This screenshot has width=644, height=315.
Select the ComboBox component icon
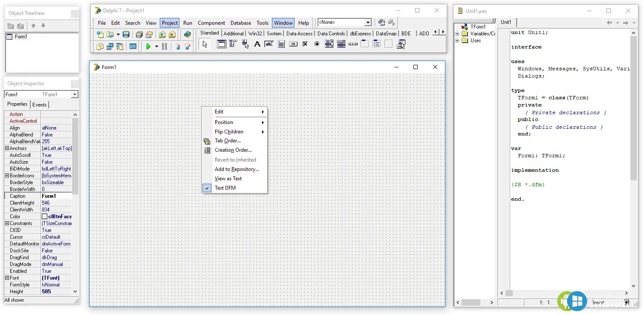tap(341, 43)
